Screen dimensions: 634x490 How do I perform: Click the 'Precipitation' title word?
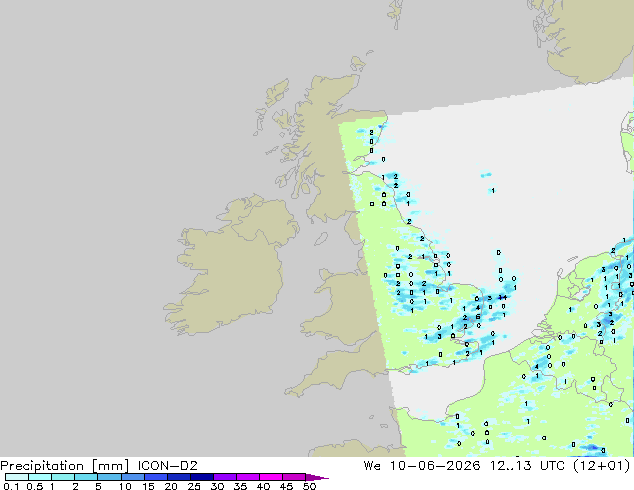[42, 466]
